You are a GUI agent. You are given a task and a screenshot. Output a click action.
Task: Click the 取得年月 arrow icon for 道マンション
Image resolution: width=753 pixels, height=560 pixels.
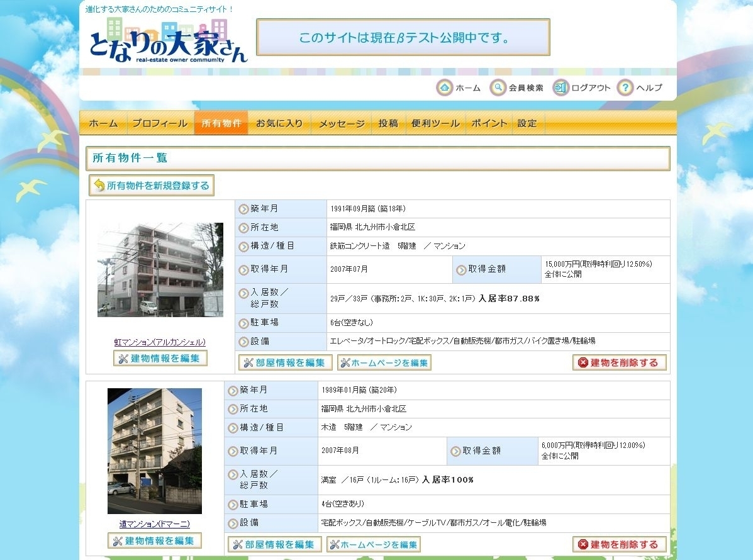tap(233, 451)
